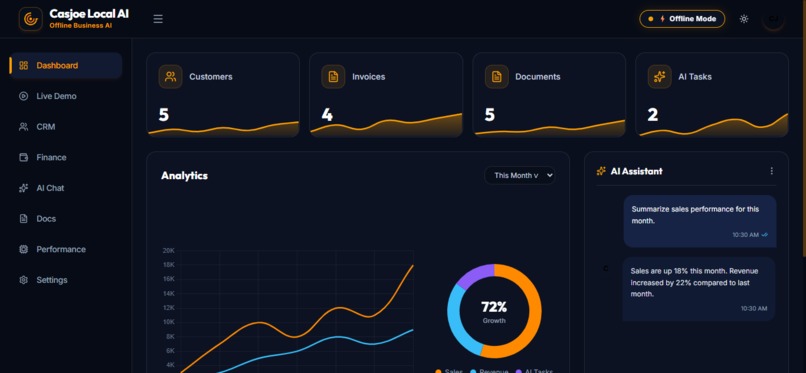Click the AI Tasks count value 2
Viewport: 806px width, 373px height.
click(x=653, y=115)
